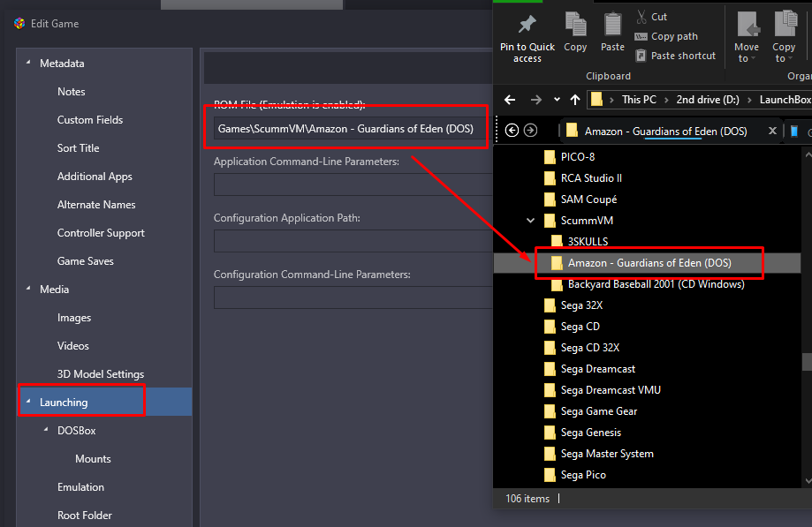
Task: Collapse the Metadata section triangle
Action: 28,63
